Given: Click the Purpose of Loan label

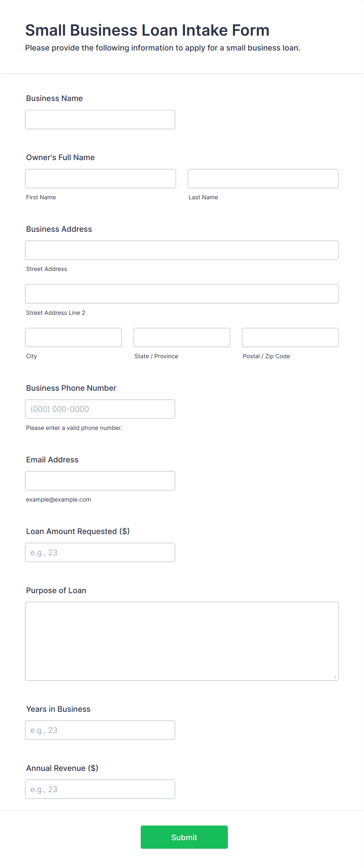Looking at the screenshot, I should [56, 590].
